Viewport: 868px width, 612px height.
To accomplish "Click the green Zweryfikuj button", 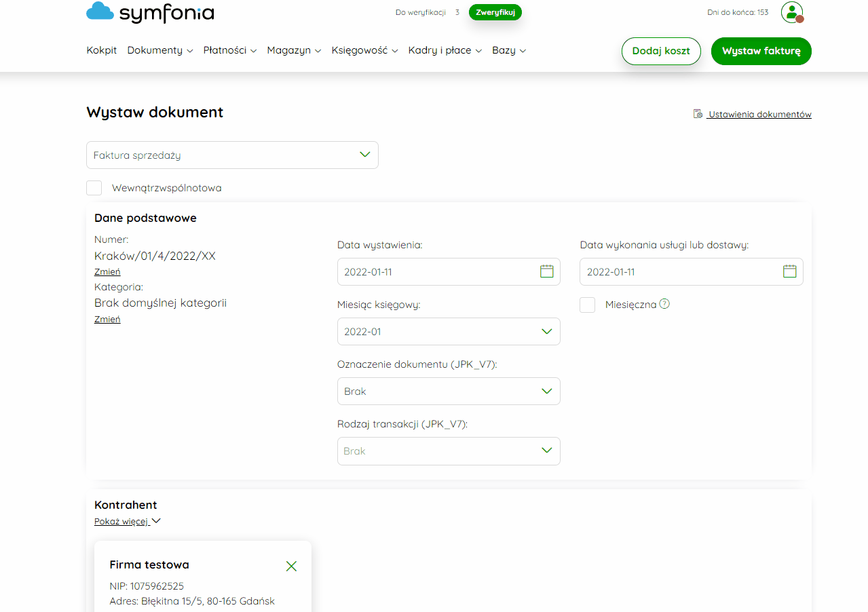I will pos(495,12).
